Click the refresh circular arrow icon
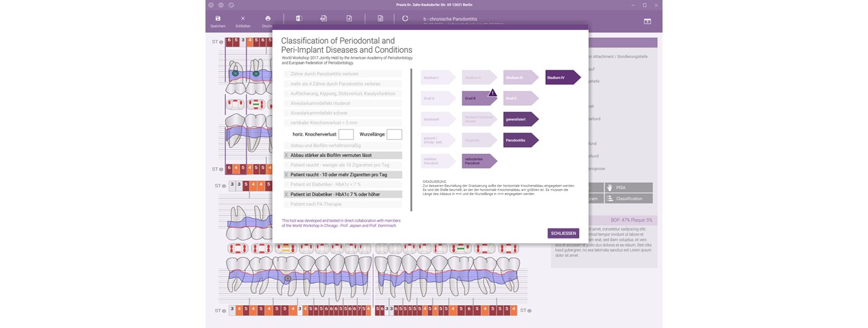Image resolution: width=868 pixels, height=328 pixels. pos(405,19)
